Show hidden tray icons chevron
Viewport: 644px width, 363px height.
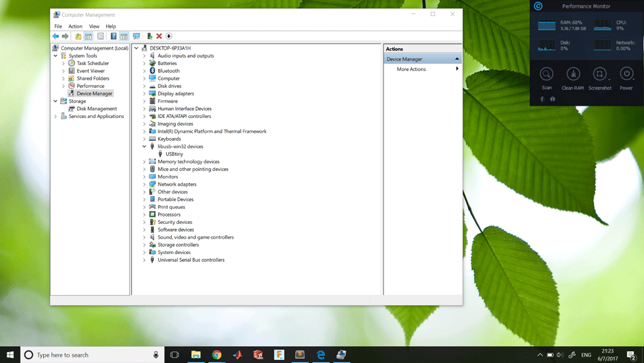point(540,355)
